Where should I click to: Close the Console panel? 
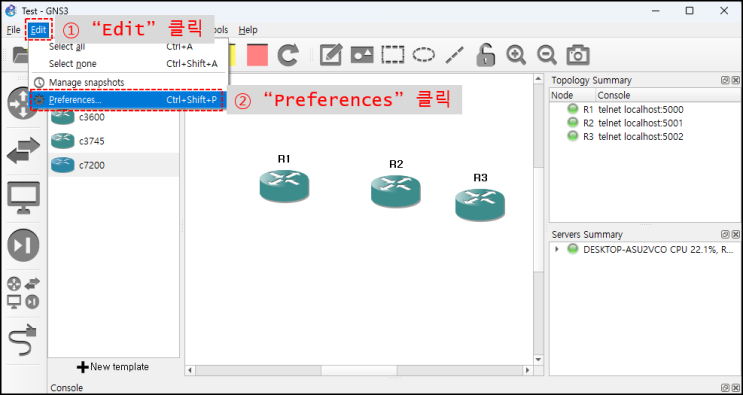735,388
